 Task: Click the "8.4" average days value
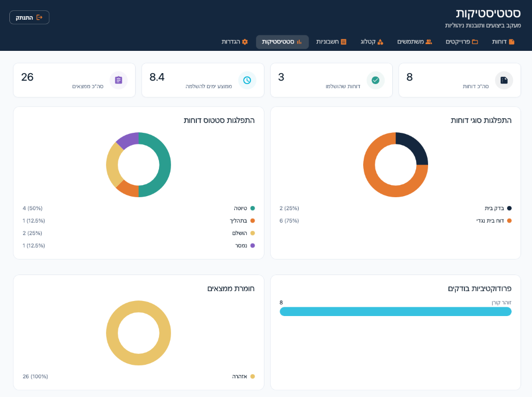[157, 77]
